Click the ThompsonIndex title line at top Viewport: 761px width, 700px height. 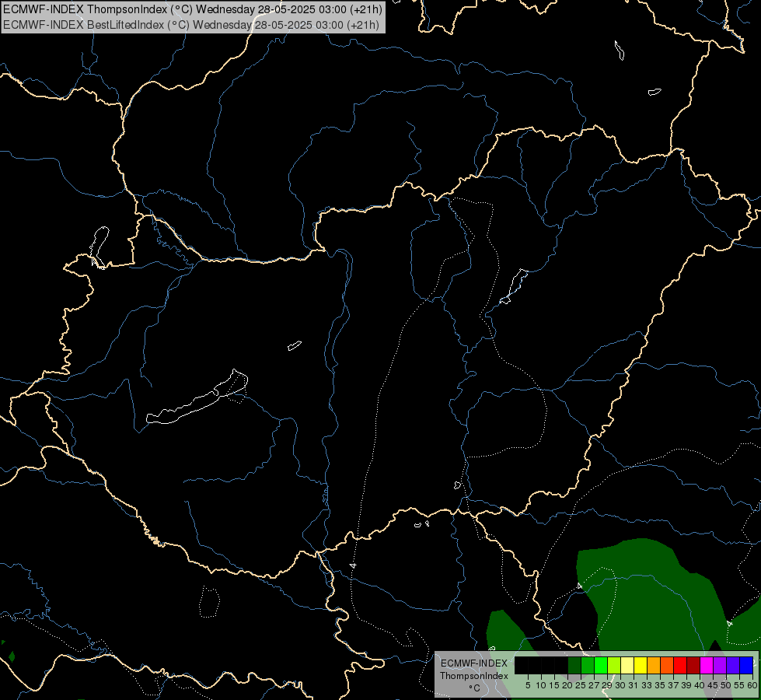(x=193, y=9)
